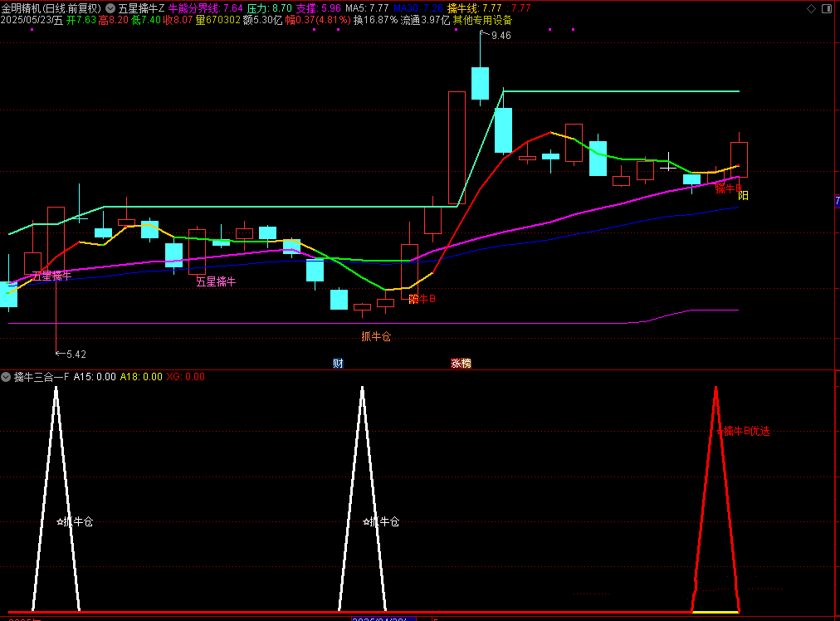Click the red ☆擒牛B优选 signal label

tap(744, 431)
